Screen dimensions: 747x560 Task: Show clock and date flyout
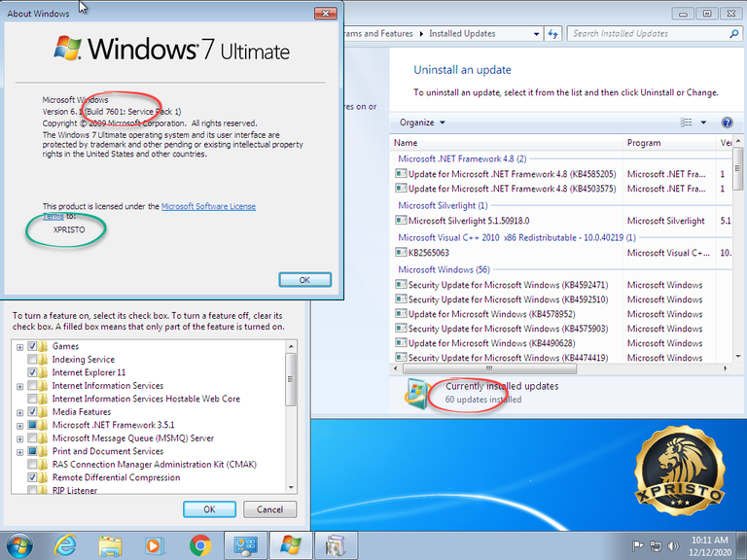(x=709, y=546)
